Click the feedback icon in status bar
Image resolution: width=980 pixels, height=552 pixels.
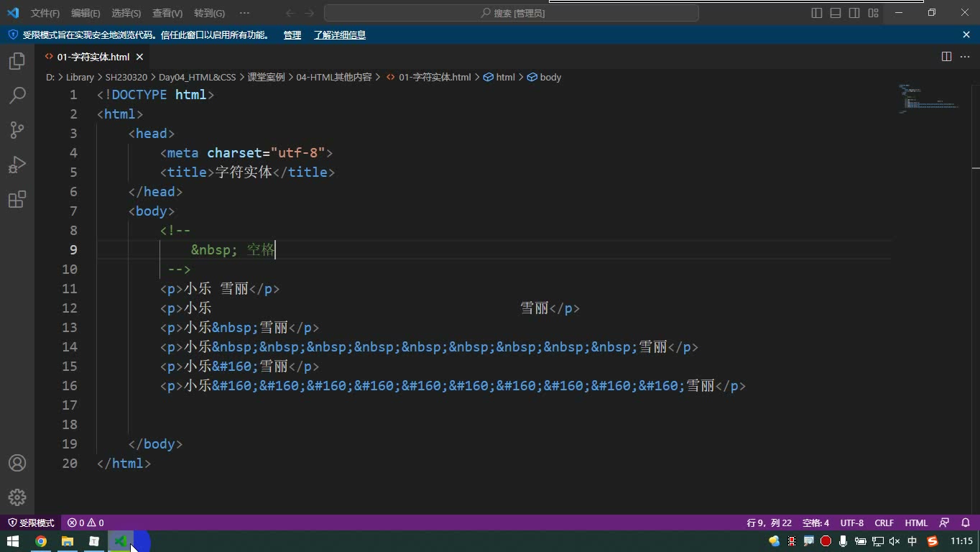coord(945,523)
